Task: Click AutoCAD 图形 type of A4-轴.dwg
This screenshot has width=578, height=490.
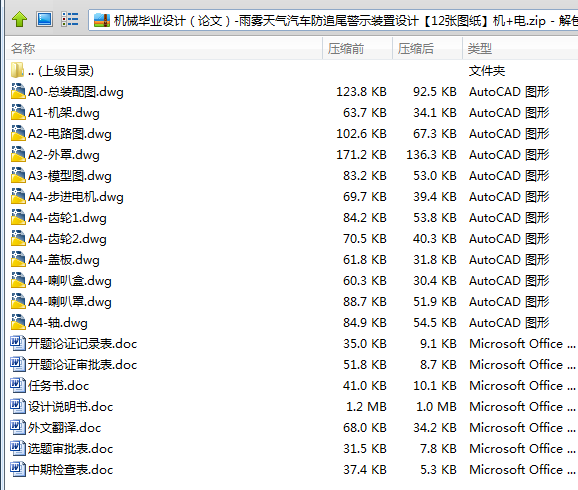Action: coord(509,323)
